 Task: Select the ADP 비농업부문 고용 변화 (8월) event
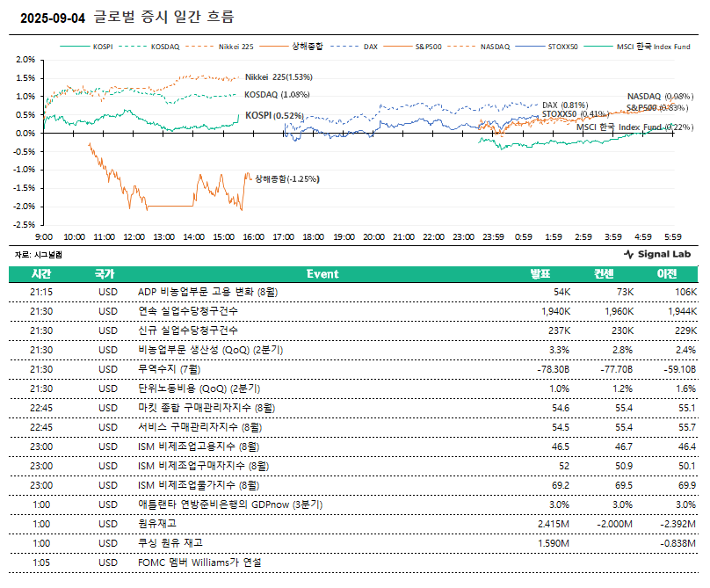click(x=208, y=292)
